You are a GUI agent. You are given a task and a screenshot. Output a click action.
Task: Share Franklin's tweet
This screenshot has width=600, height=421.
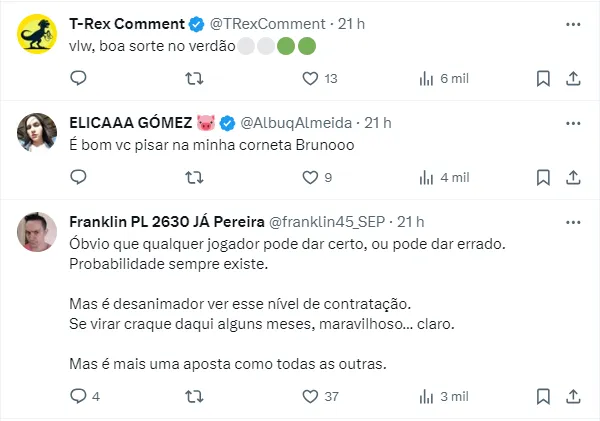click(573, 396)
